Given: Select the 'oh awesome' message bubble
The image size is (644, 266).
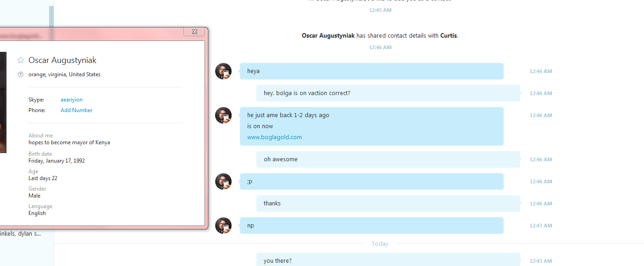Looking at the screenshot, I should (388, 159).
